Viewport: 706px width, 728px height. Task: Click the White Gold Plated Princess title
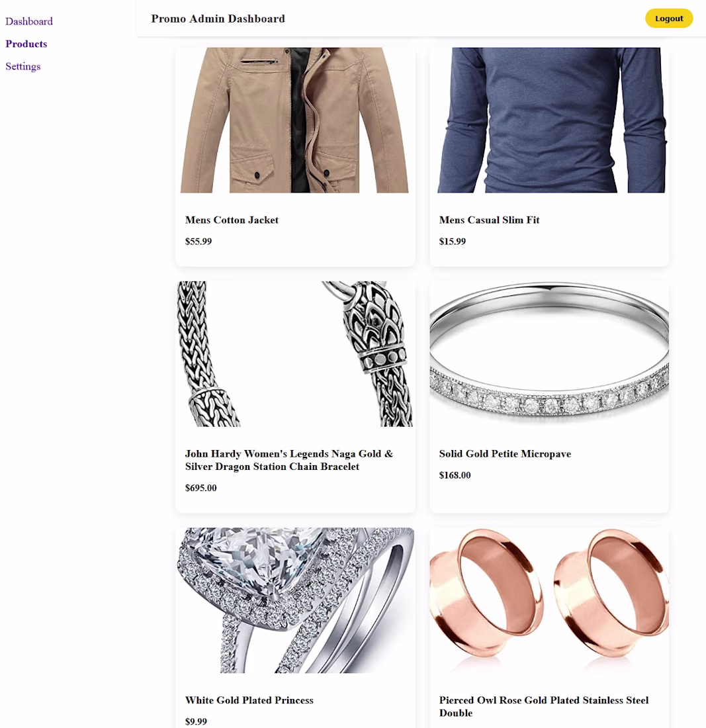(249, 700)
